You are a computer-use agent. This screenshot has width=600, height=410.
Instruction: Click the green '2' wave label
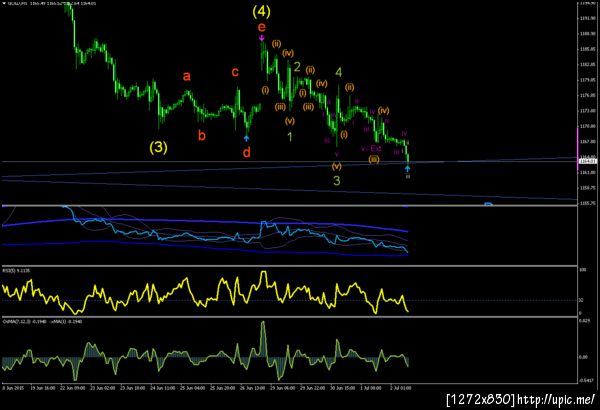pyautogui.click(x=297, y=67)
